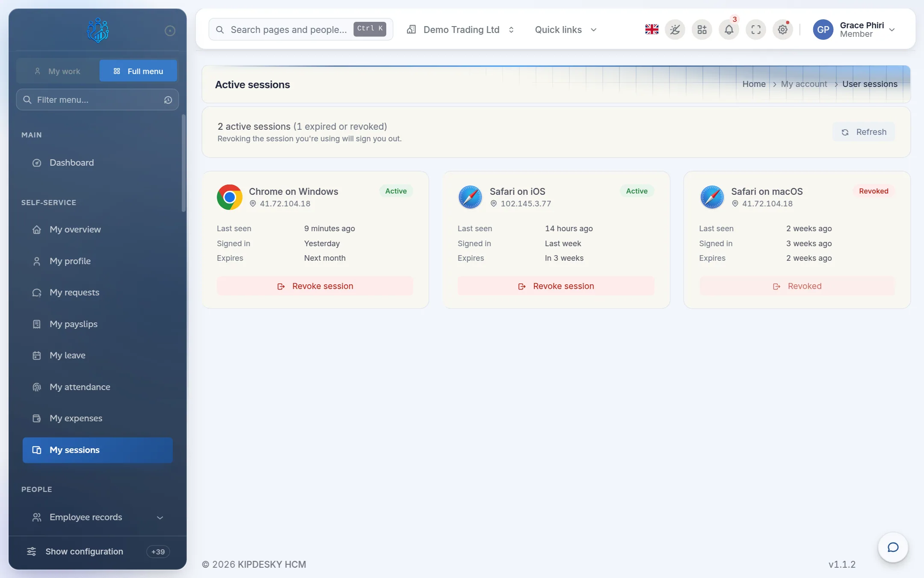924x578 pixels.
Task: Click the disabled Revoked button on macOS card
Action: (x=797, y=286)
